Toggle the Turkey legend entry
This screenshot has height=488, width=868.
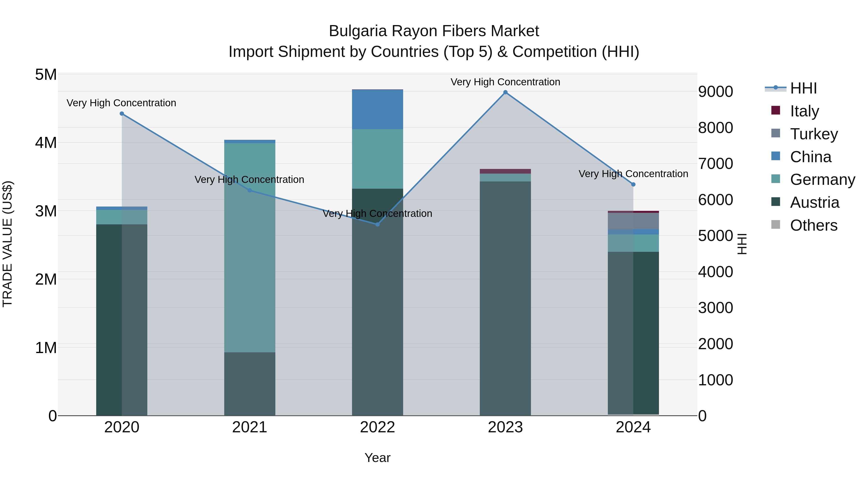[x=805, y=134]
